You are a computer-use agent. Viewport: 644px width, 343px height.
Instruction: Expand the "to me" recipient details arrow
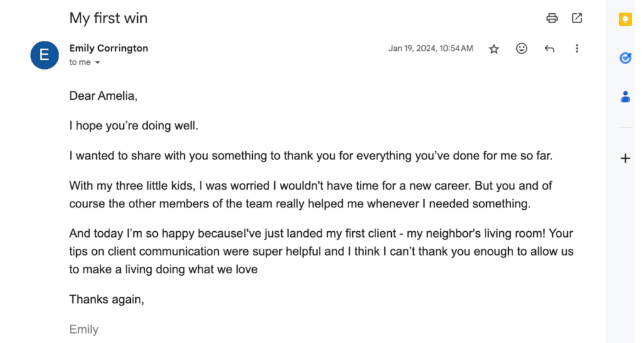tap(97, 63)
